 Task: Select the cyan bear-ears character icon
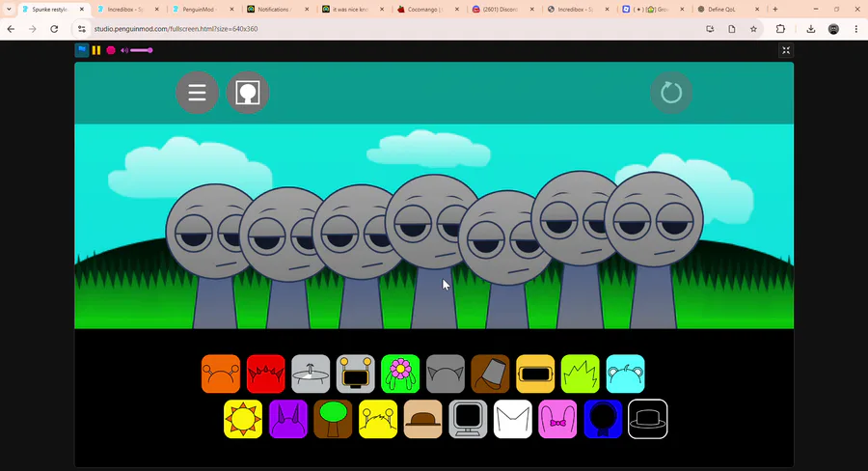click(626, 374)
